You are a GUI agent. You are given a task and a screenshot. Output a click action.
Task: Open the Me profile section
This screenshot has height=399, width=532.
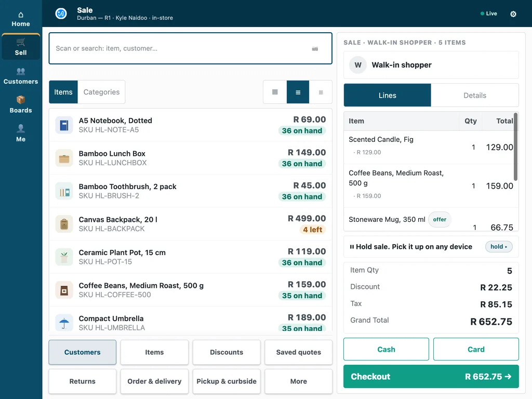pos(21,134)
